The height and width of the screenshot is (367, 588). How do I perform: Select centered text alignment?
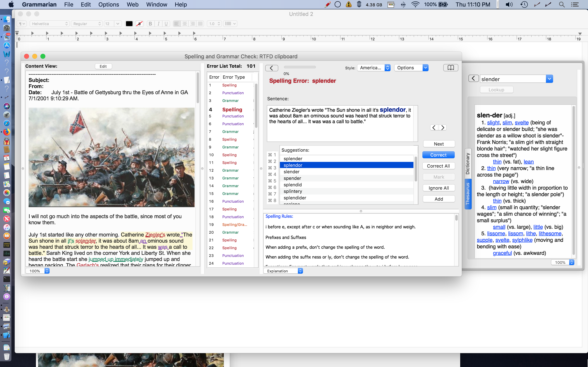184,23
